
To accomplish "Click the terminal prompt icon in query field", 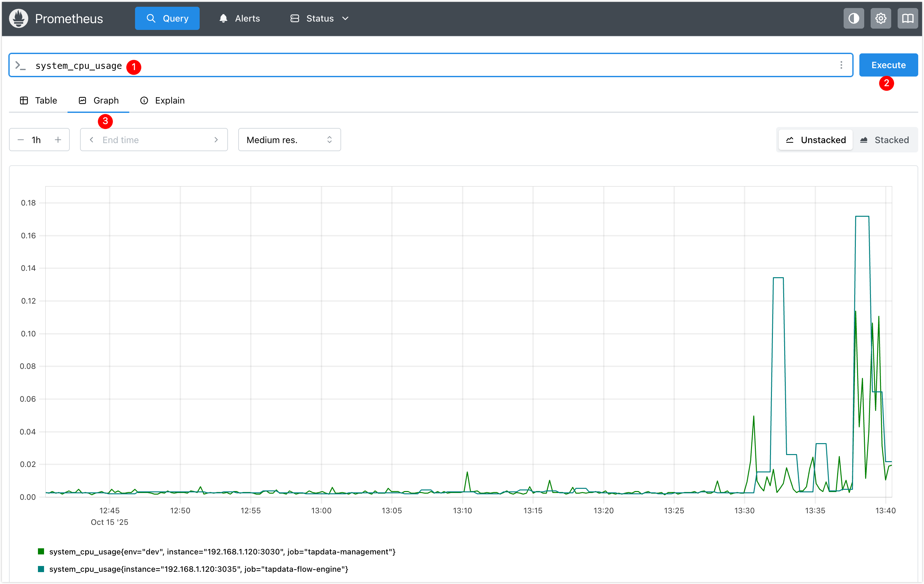I will (x=21, y=65).
